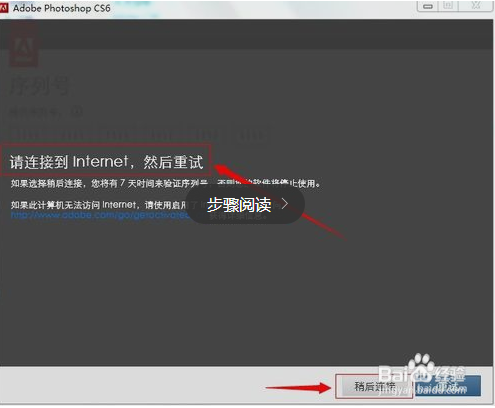Viewport: 495px width, 408px height.
Task: Click the Adobe icon in the title bar
Action: point(4,8)
